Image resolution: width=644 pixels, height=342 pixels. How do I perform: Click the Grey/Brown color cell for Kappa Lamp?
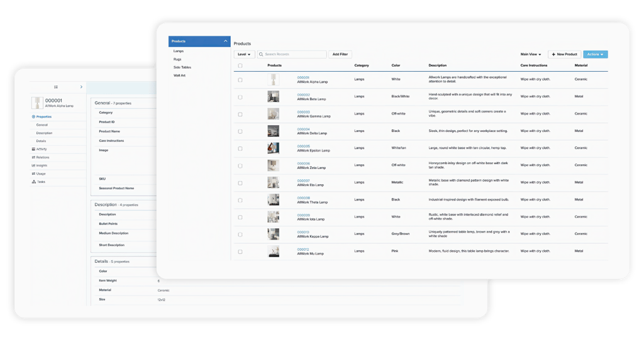[x=401, y=234]
